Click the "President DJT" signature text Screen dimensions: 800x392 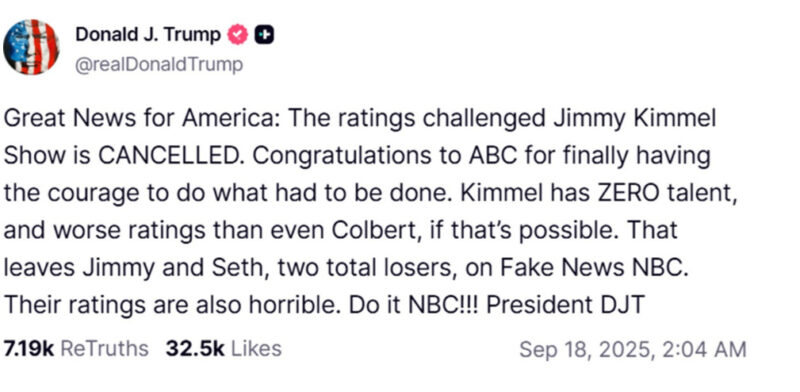click(566, 305)
